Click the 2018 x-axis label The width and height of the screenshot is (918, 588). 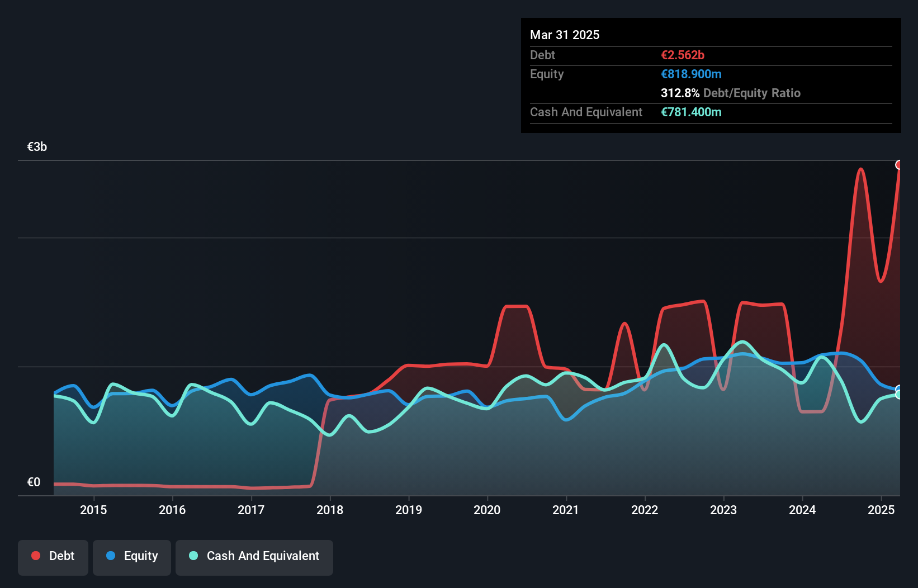330,510
